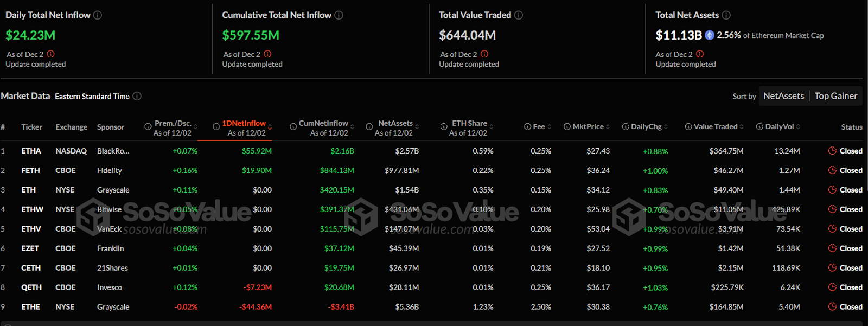Sort table by 1DNetInflow arrows
The height and width of the screenshot is (326, 868).
(x=270, y=127)
